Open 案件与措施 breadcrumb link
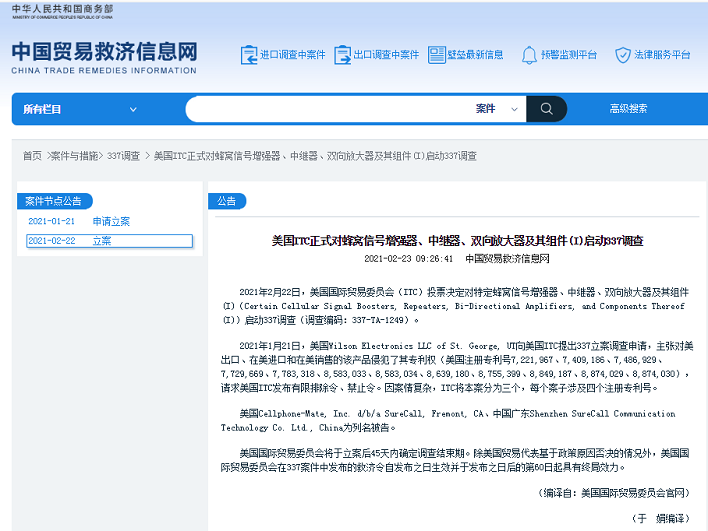Image resolution: width=708 pixels, height=531 pixels. tap(75, 156)
